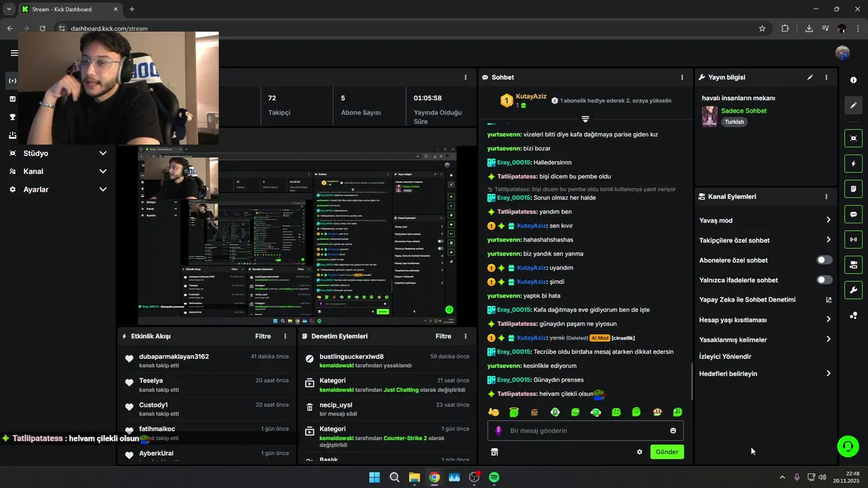Enable Abonelere özel sohbet toggle

tap(825, 260)
